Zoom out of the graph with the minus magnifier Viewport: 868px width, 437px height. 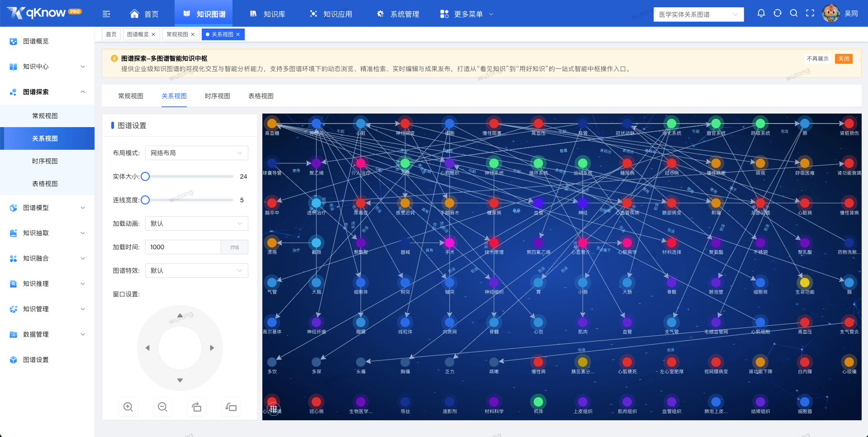click(x=162, y=406)
